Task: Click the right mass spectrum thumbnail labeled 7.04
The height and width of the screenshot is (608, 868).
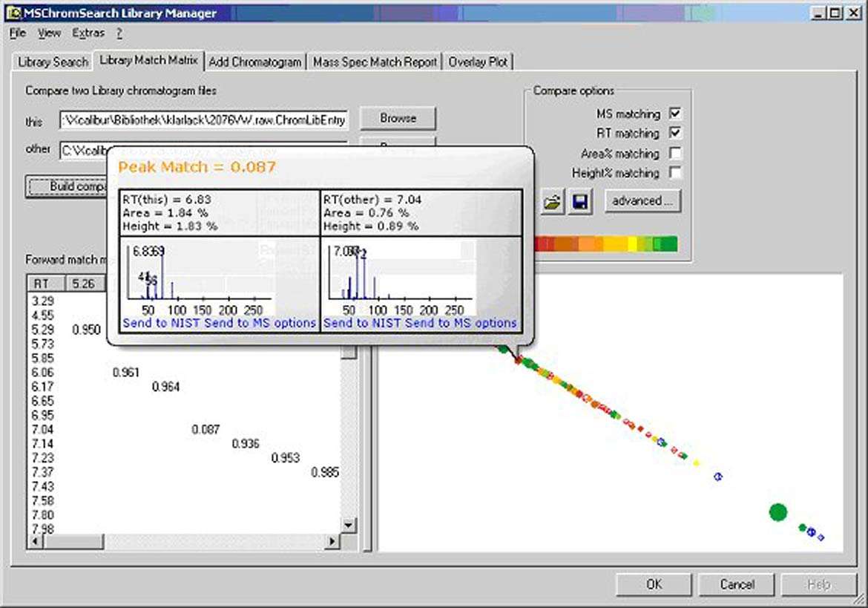Action: (x=401, y=278)
